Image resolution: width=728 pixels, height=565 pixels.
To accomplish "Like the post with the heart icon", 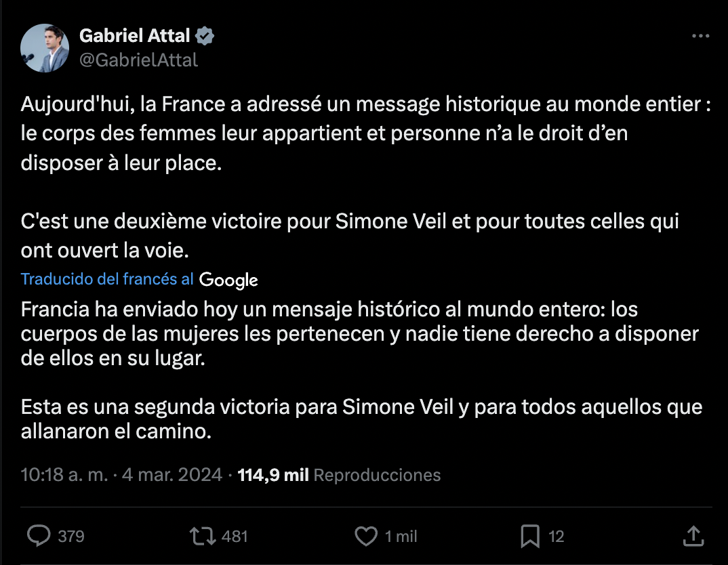I will point(366,537).
